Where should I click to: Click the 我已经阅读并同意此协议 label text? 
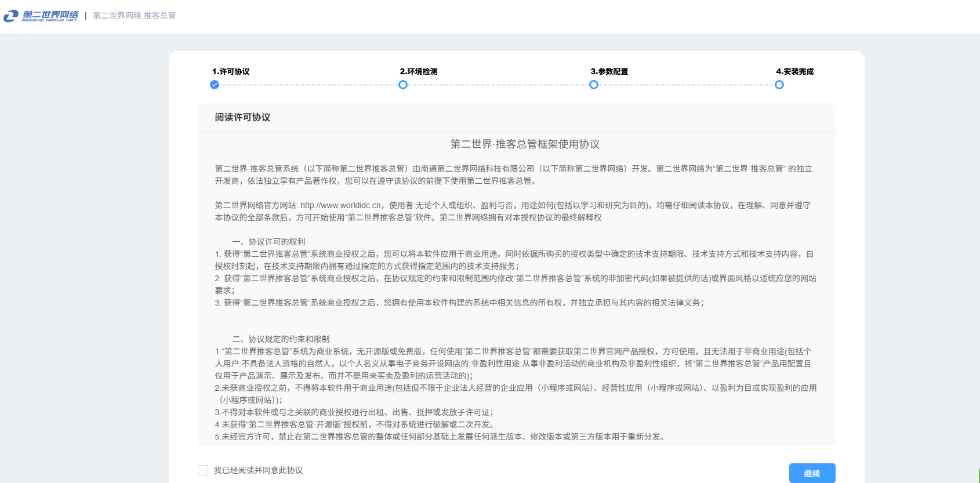click(x=258, y=470)
